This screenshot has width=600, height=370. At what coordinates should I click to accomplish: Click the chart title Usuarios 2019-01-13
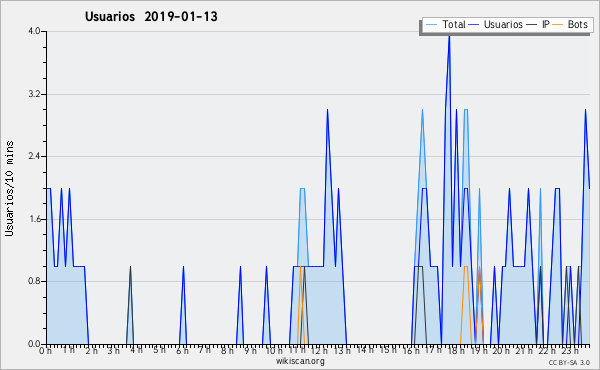tap(151, 16)
